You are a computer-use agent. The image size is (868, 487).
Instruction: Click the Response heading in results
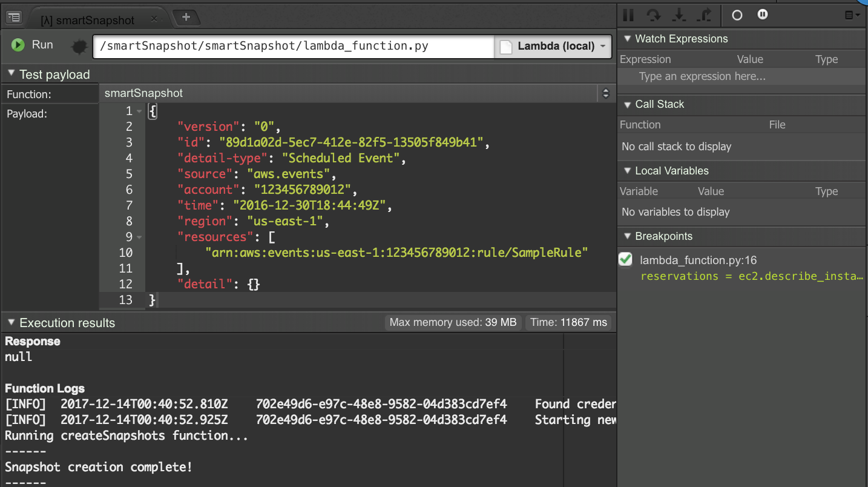coord(33,341)
